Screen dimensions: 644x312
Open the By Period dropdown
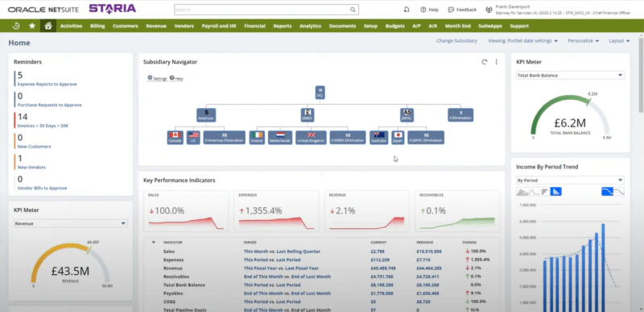[x=570, y=180]
